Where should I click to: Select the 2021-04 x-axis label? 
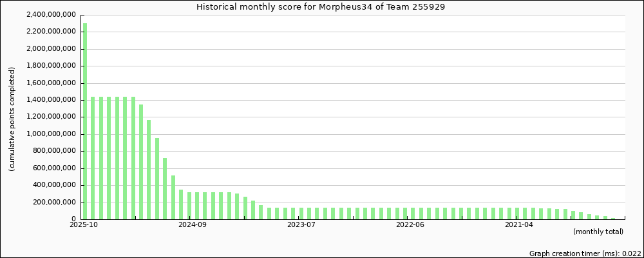coord(519,224)
